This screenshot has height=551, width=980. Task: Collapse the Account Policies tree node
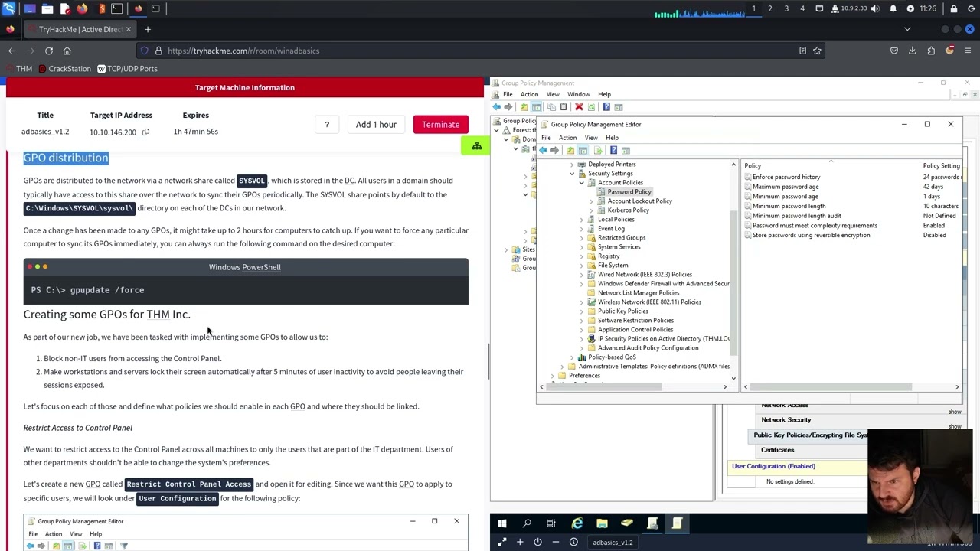[581, 183]
